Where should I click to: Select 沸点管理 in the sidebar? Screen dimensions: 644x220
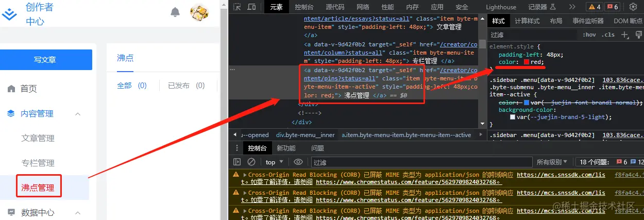click(x=38, y=188)
